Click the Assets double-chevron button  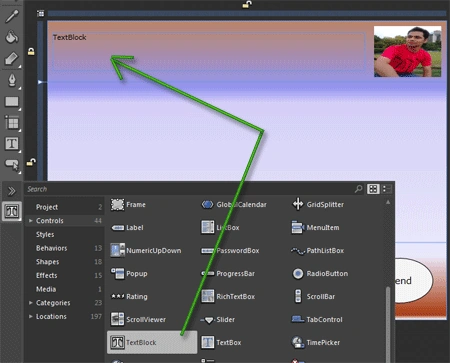(x=12, y=191)
